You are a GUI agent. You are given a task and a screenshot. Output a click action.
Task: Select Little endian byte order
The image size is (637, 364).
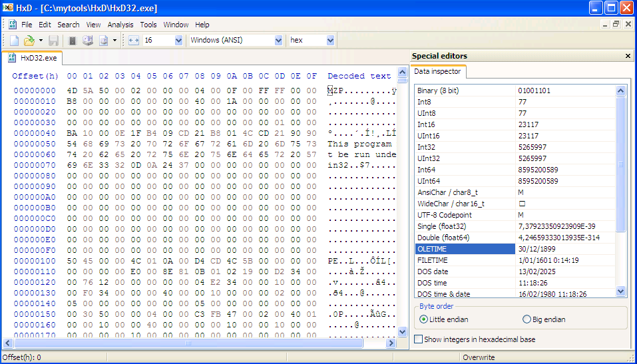444,319
